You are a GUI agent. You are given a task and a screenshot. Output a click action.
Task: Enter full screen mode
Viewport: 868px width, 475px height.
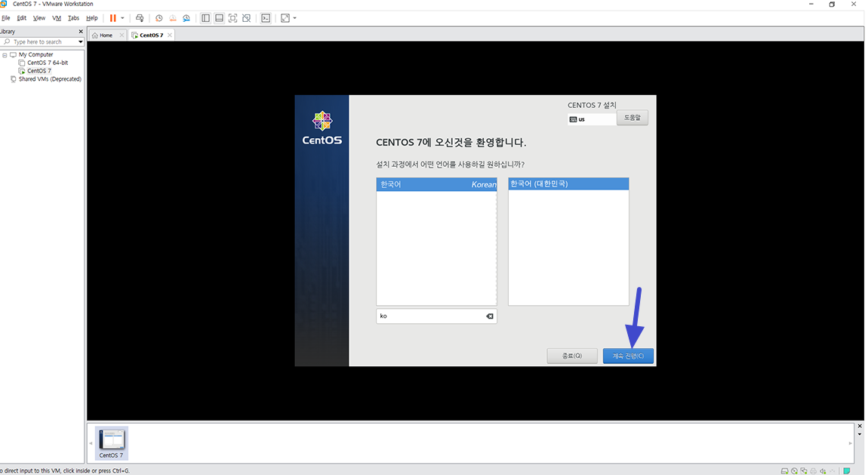coord(233,18)
